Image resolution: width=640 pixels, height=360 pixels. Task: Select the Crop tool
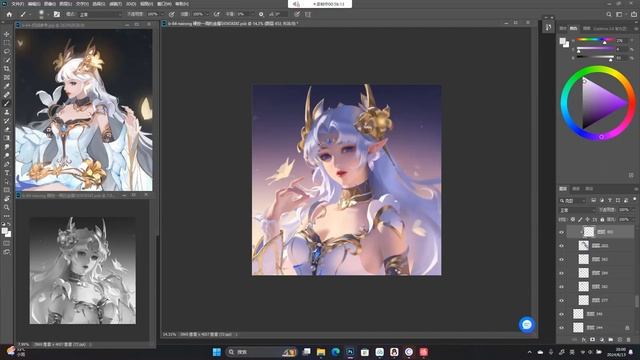pos(7,69)
